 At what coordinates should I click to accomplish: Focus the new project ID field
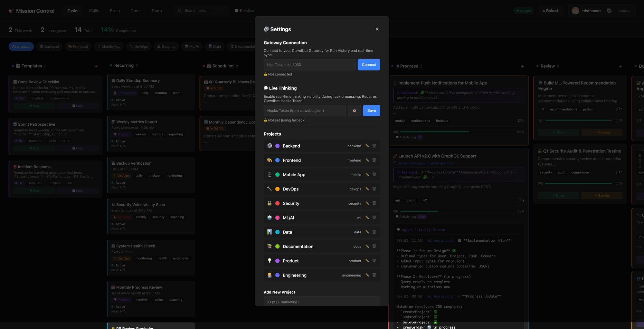click(322, 302)
